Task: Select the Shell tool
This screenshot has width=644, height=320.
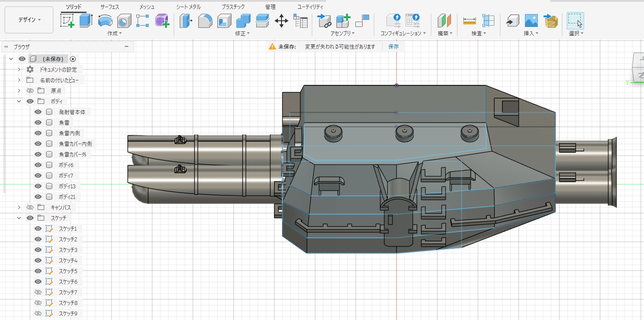Action: (224, 21)
